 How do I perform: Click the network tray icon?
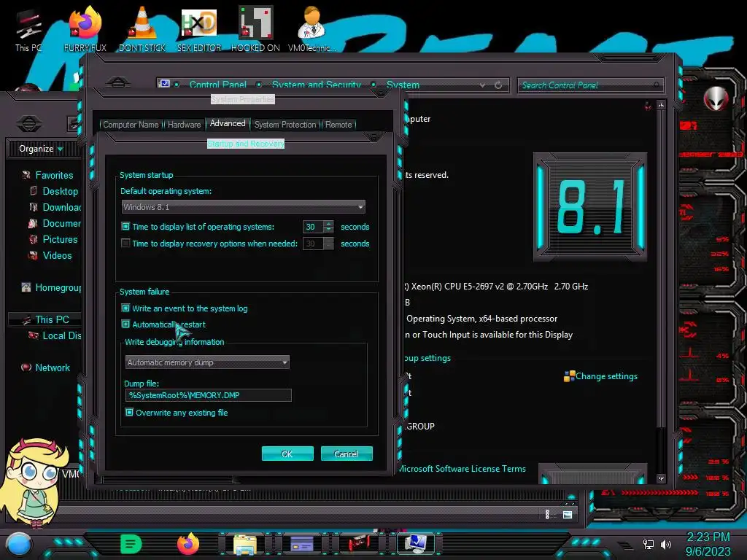649,544
